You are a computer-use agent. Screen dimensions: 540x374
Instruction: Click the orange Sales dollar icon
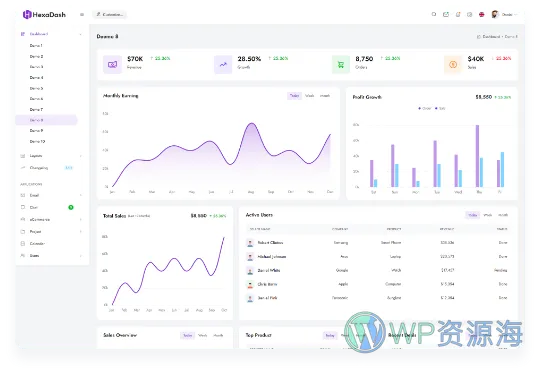453,64
